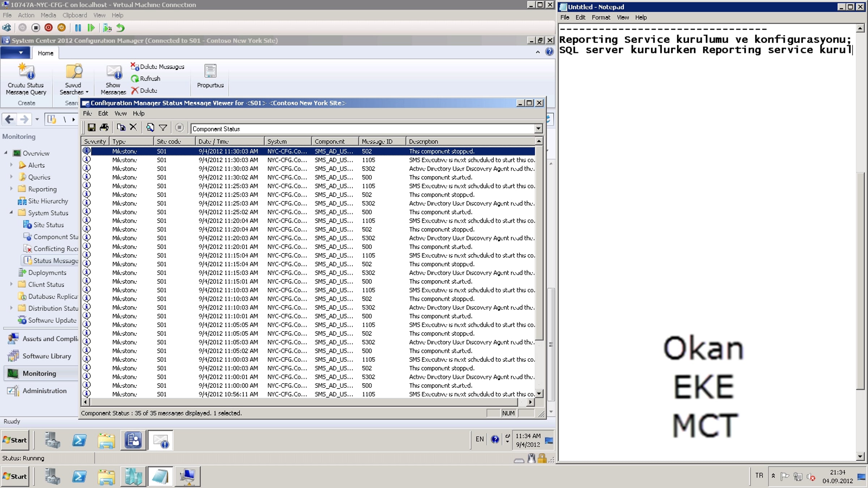This screenshot has width=868, height=488.
Task: Click the green VM Reset play icon
Action: click(x=91, y=28)
